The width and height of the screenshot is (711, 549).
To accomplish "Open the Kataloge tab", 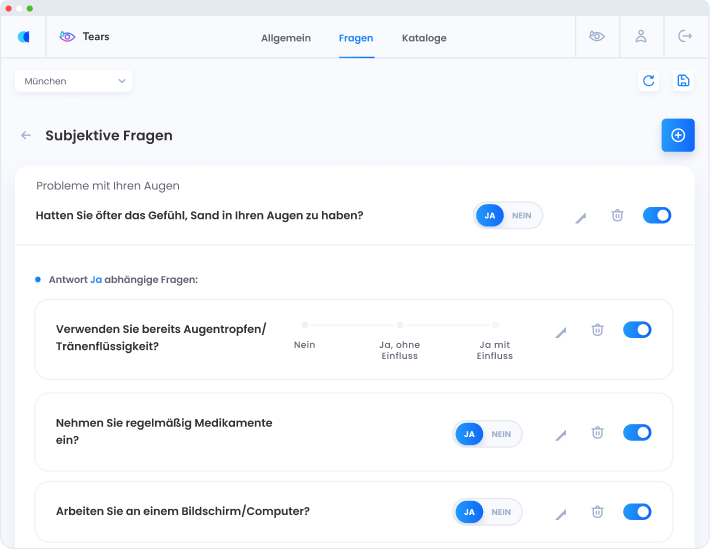I will point(424,38).
